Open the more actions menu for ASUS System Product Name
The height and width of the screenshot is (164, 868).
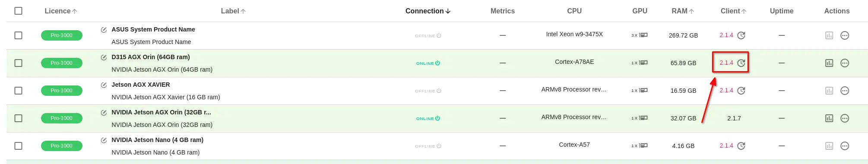[x=845, y=35]
